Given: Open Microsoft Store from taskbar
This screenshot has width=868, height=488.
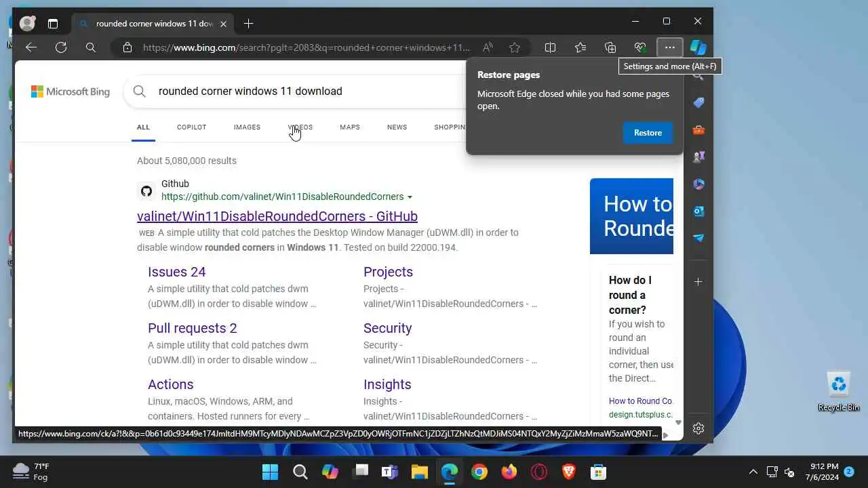Looking at the screenshot, I should tap(598, 472).
